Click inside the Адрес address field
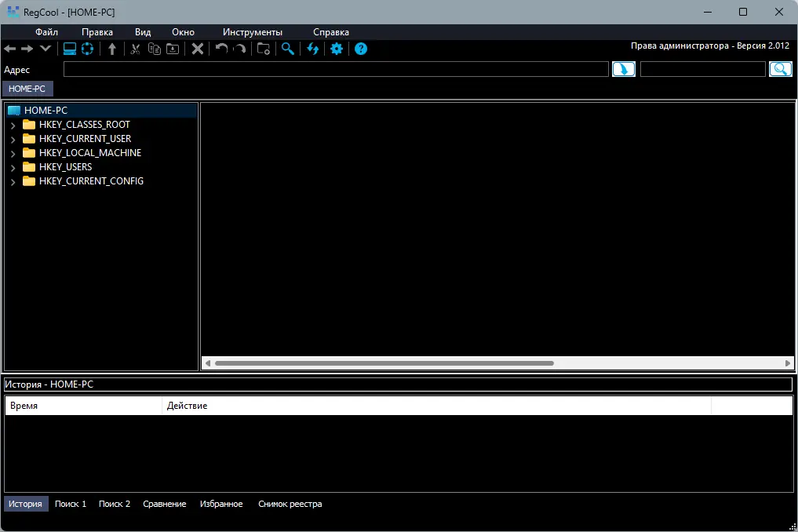 click(336, 69)
